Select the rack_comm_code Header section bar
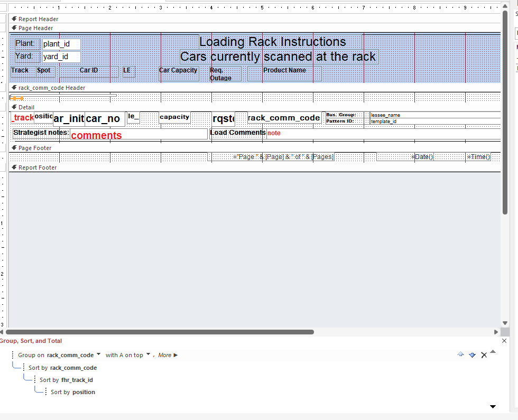The height and width of the screenshot is (420, 518). click(x=254, y=88)
